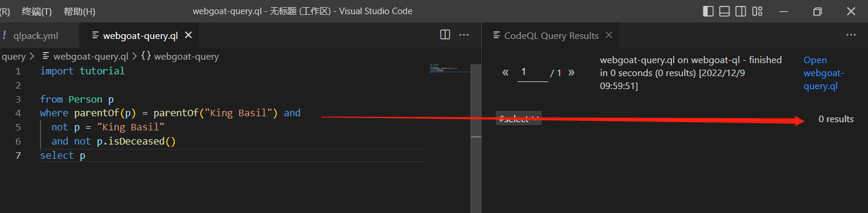Open editor More Actions ellipsis
Viewport: 868px width, 213px height.
[464, 35]
